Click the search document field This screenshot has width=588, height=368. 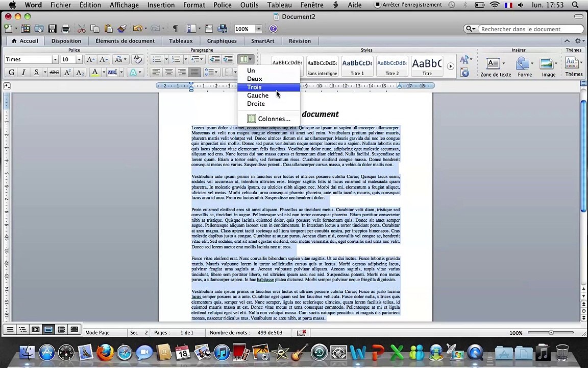pyautogui.click(x=531, y=29)
